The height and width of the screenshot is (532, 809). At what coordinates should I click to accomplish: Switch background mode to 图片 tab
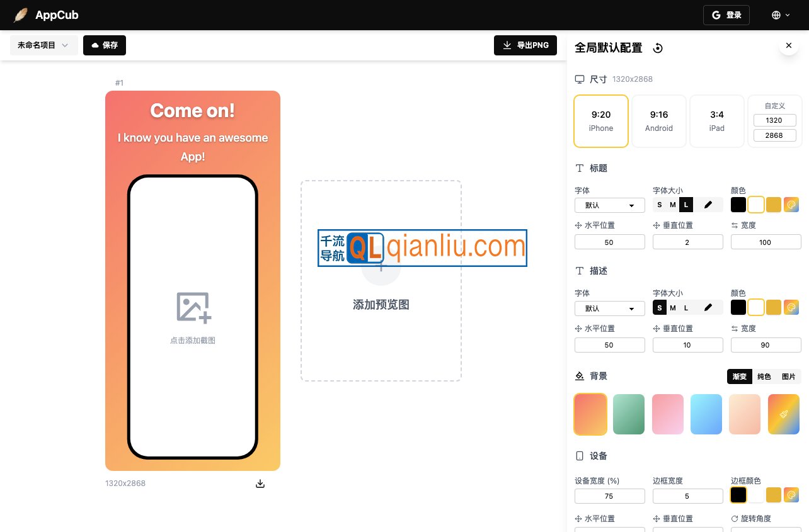[x=788, y=376]
